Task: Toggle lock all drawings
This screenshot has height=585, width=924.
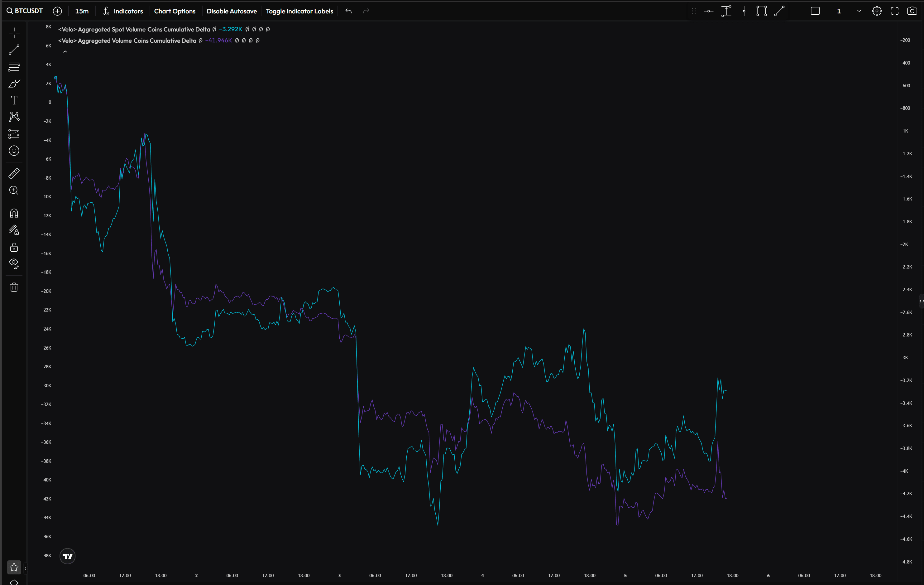Action: pyautogui.click(x=14, y=247)
